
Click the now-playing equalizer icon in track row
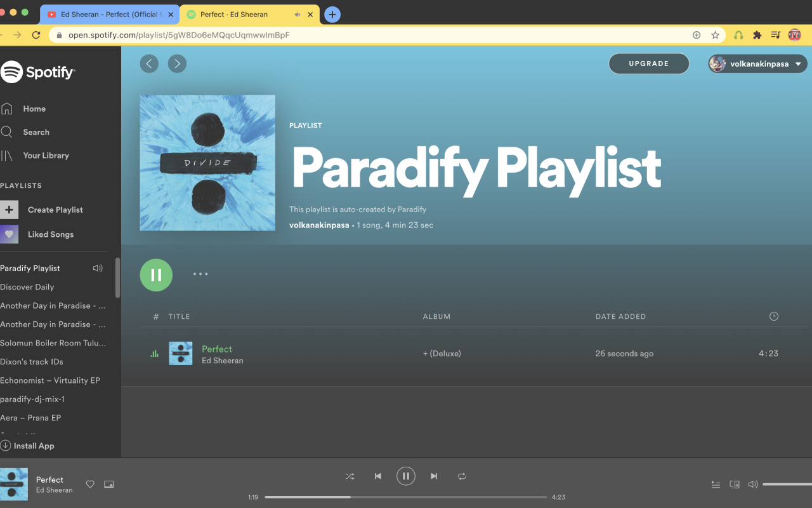[154, 354]
